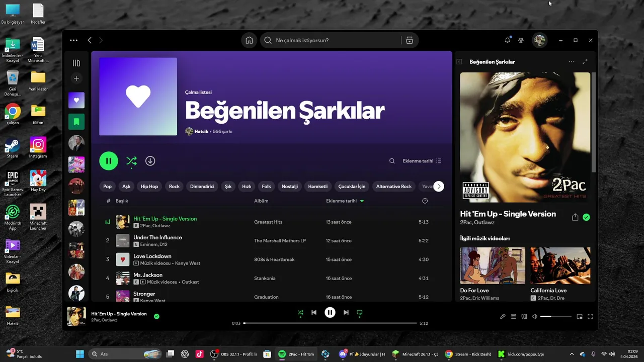Show more genre chips with right arrow

[x=439, y=186]
